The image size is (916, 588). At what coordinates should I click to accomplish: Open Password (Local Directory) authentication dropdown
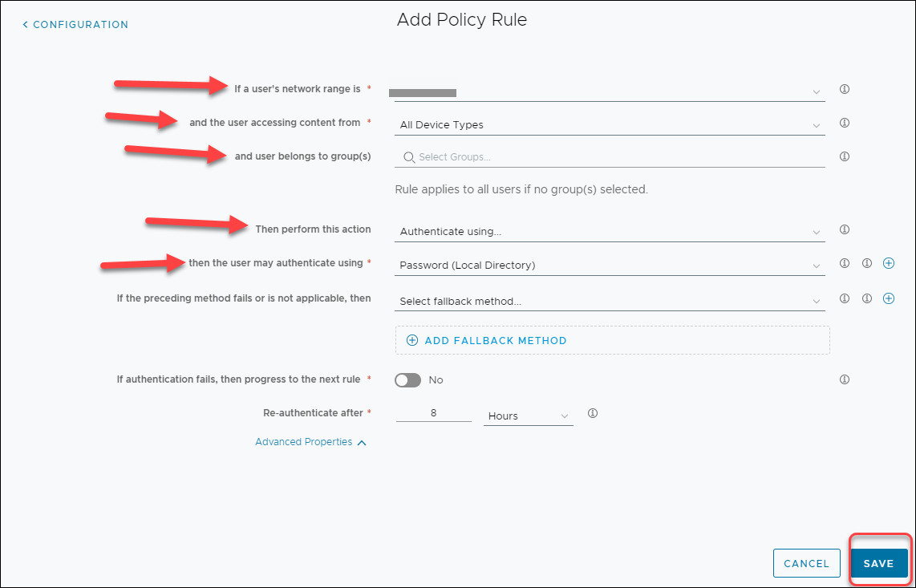tap(610, 266)
